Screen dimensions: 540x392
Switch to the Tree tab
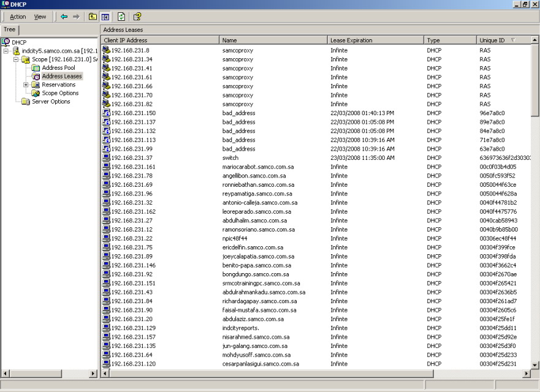click(10, 29)
